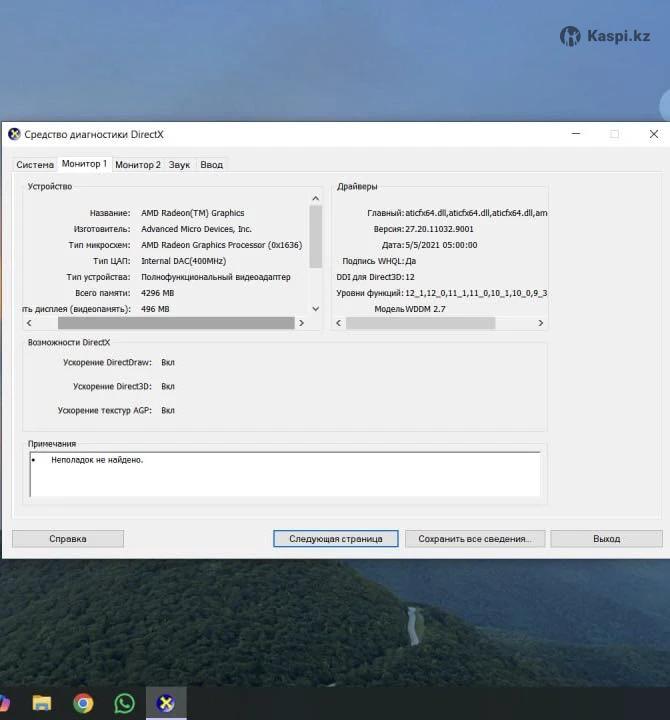Select the Звук tab
Image resolution: width=670 pixels, height=720 pixels.
179,164
